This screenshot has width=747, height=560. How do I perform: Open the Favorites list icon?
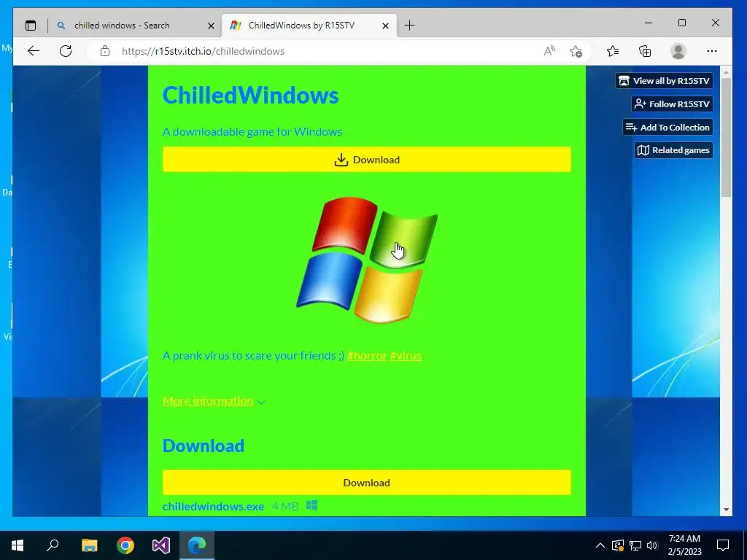pos(613,51)
